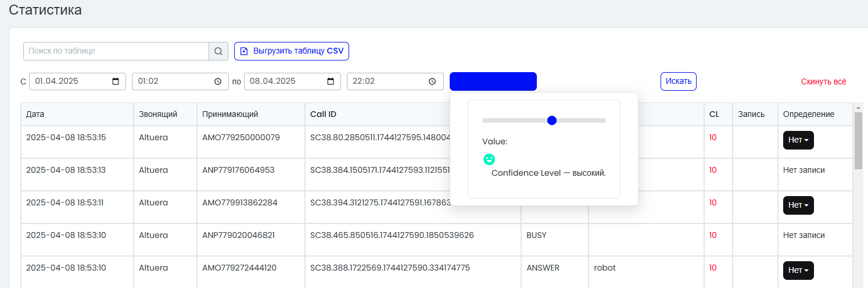Click the red Скинуть всё link
This screenshot has width=868, height=288.
point(823,81)
